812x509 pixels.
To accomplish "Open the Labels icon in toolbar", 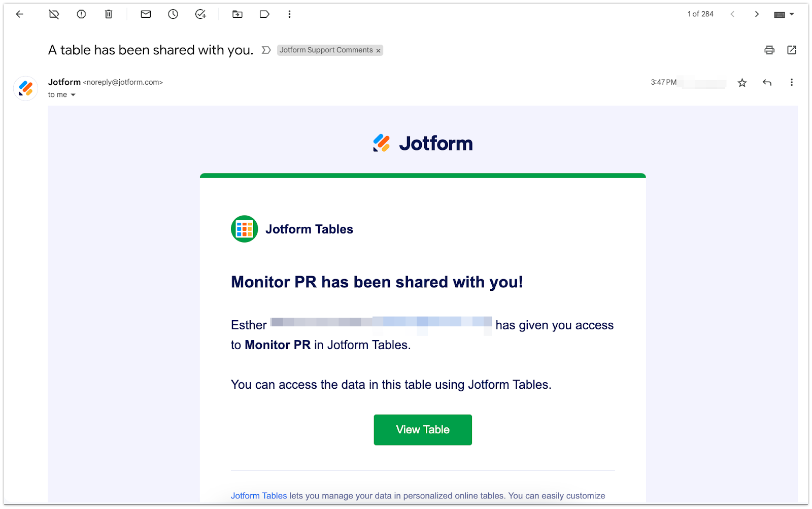I will [x=264, y=14].
